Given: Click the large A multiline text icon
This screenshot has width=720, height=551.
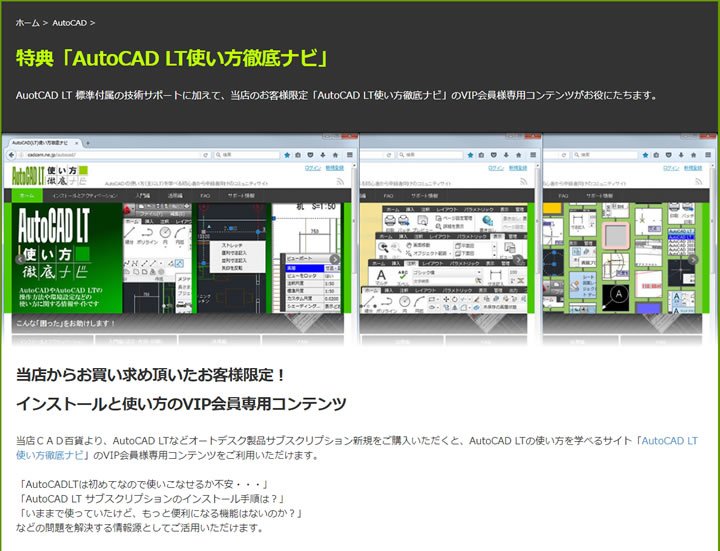Looking at the screenshot, I should 381,277.
